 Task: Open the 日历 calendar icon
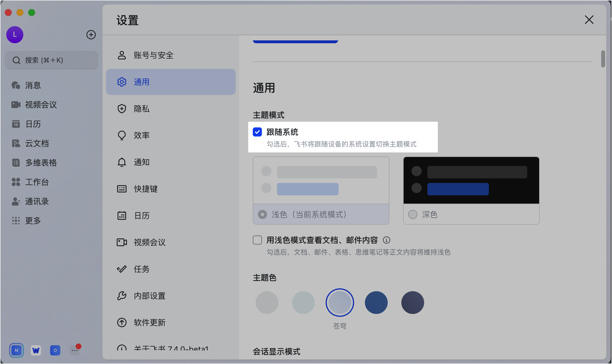pos(32,124)
